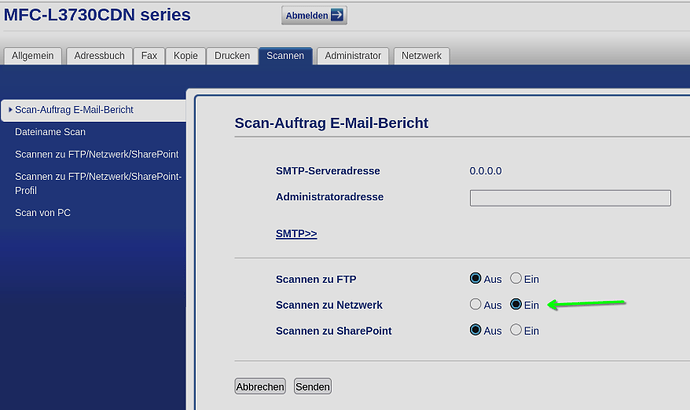Open the Allgemein tab

pos(33,56)
